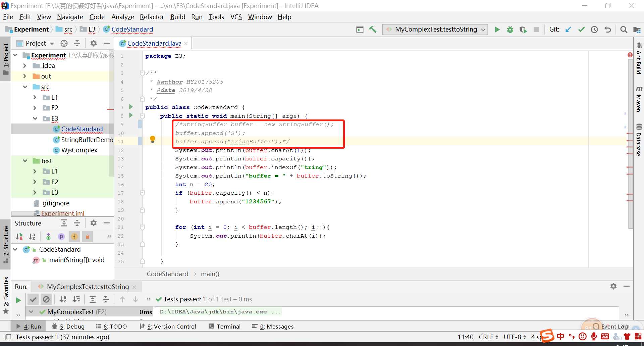Collapse the MyComplexTest result node

click(31, 312)
